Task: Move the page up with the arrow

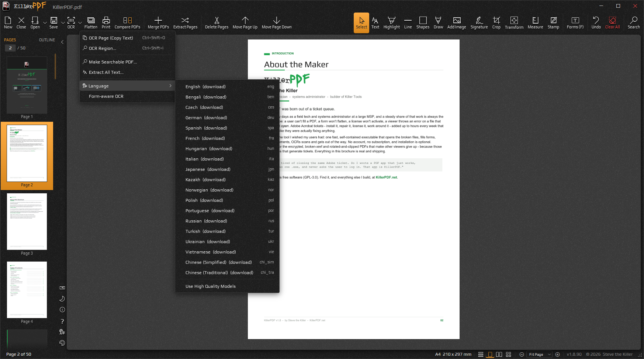Action: [245, 23]
